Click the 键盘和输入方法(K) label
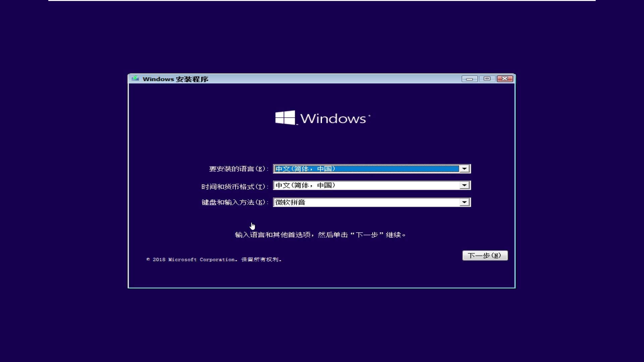Viewport: 644px width, 362px height. click(235, 202)
